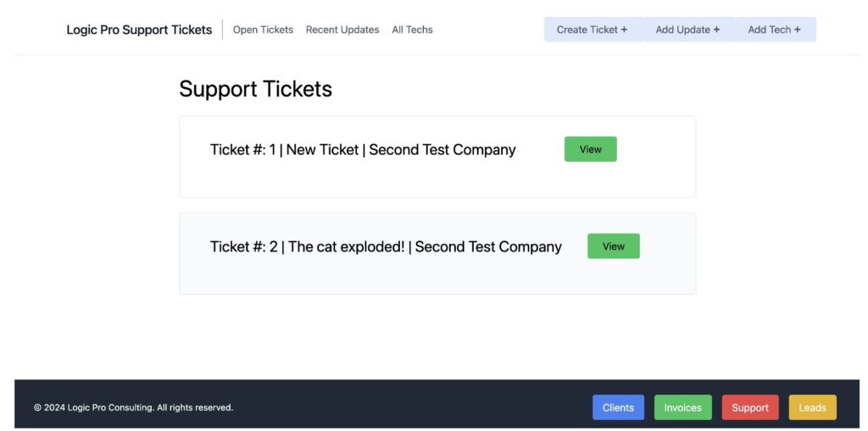Screen dimensions: 868x431
Task: Click the plus icon beside Add Update
Action: pyautogui.click(x=716, y=30)
